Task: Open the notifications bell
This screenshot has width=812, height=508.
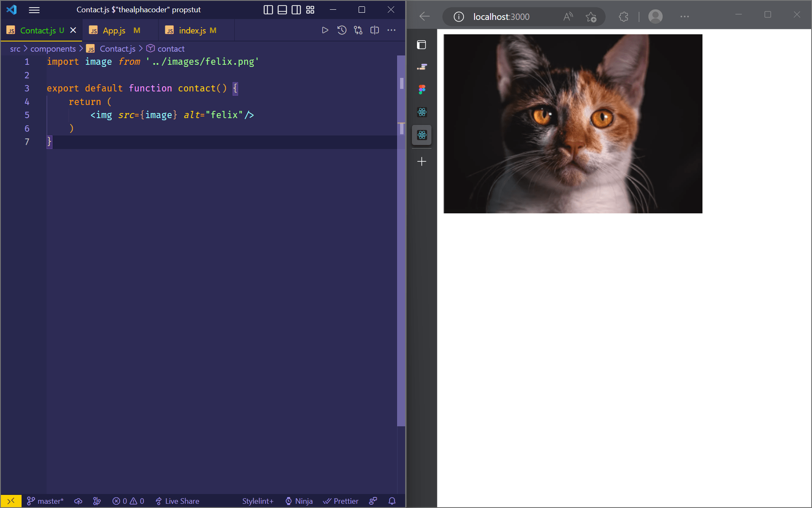Action: coord(392,501)
